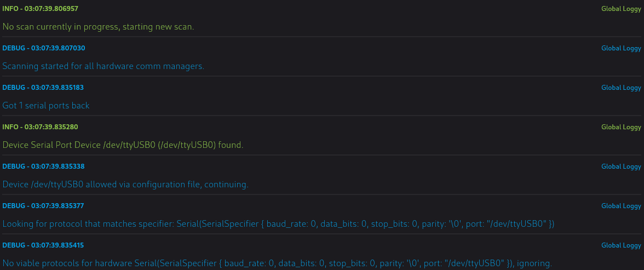Select the 'allowed via configuration file' log message
Image resolution: width=644 pixels, height=270 pixels.
pos(126,185)
